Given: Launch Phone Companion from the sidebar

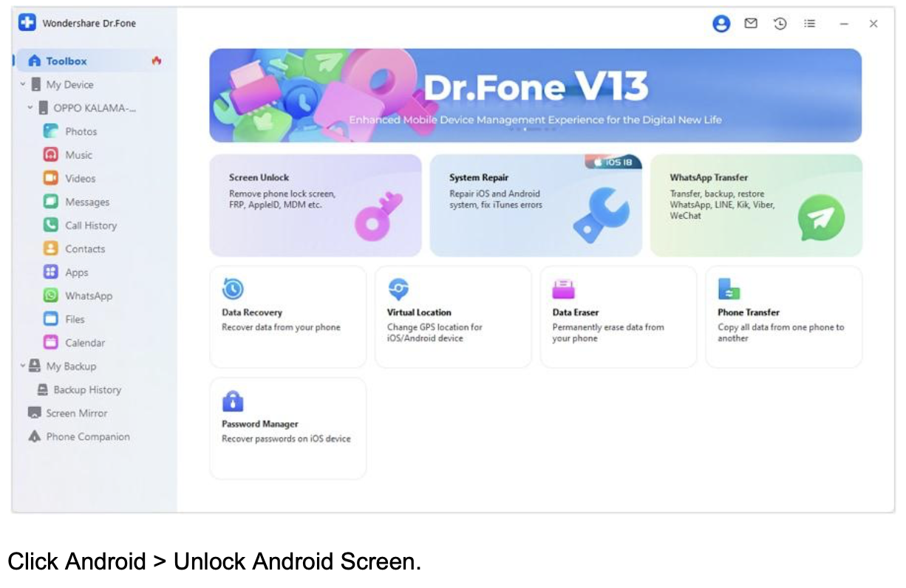Looking at the screenshot, I should click(x=87, y=437).
